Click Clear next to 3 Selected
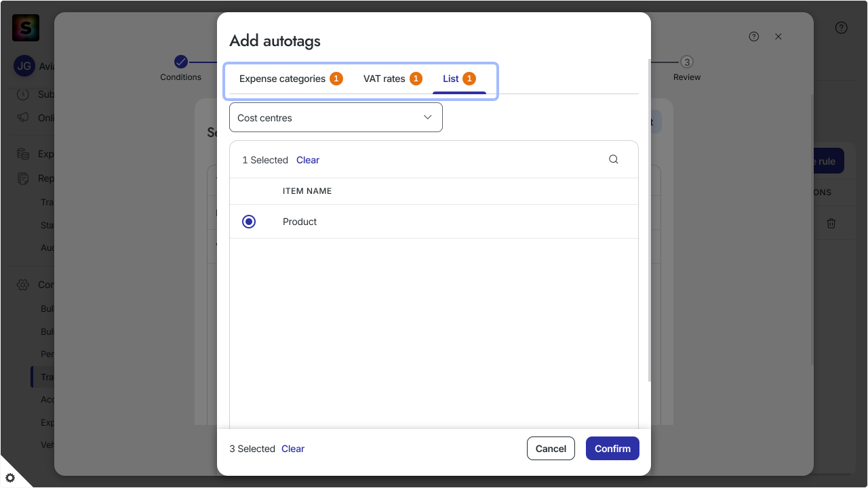This screenshot has width=868, height=488. tap(293, 449)
